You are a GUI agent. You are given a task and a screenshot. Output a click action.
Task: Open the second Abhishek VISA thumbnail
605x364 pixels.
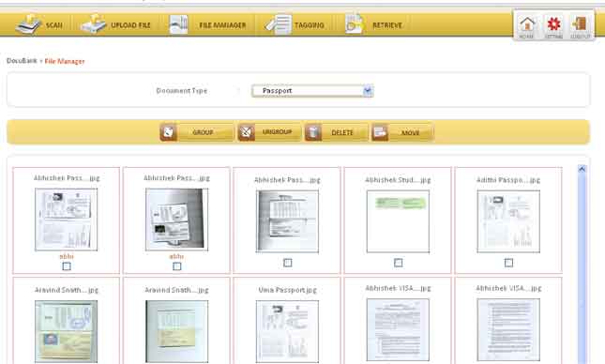(x=508, y=329)
